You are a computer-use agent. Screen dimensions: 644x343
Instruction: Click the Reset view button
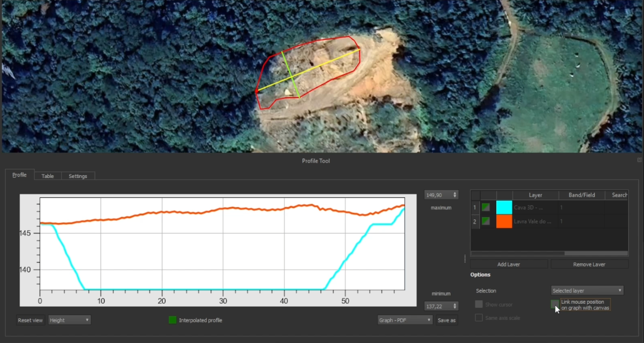tap(30, 320)
